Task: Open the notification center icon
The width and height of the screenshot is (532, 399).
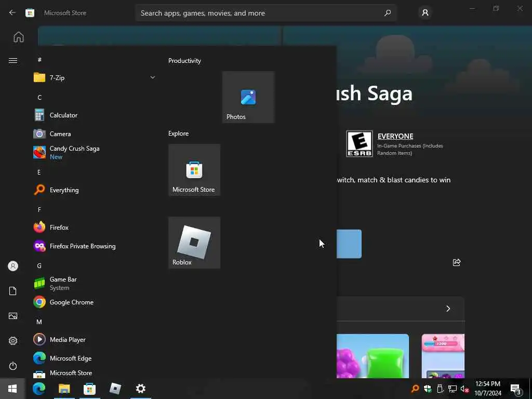Action: click(x=516, y=389)
